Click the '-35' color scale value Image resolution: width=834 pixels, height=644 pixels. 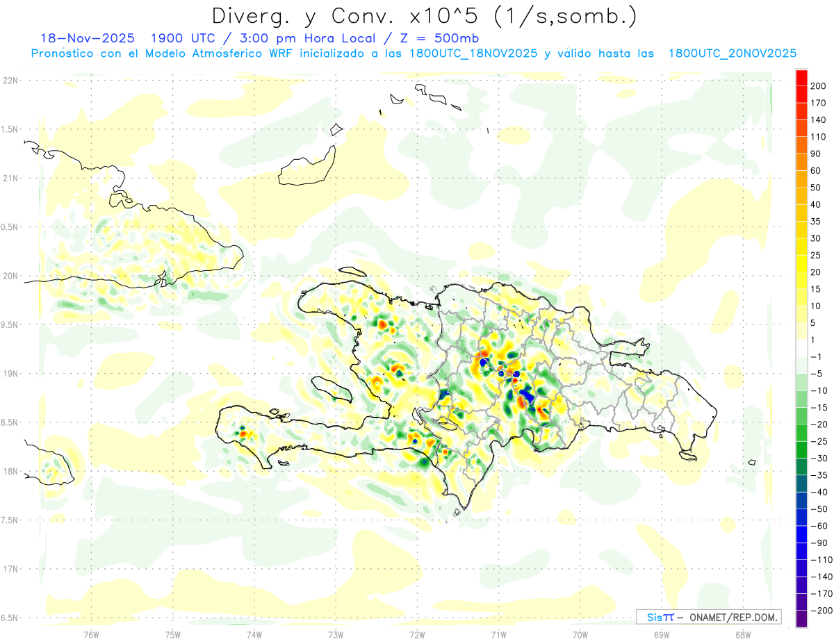click(x=819, y=475)
